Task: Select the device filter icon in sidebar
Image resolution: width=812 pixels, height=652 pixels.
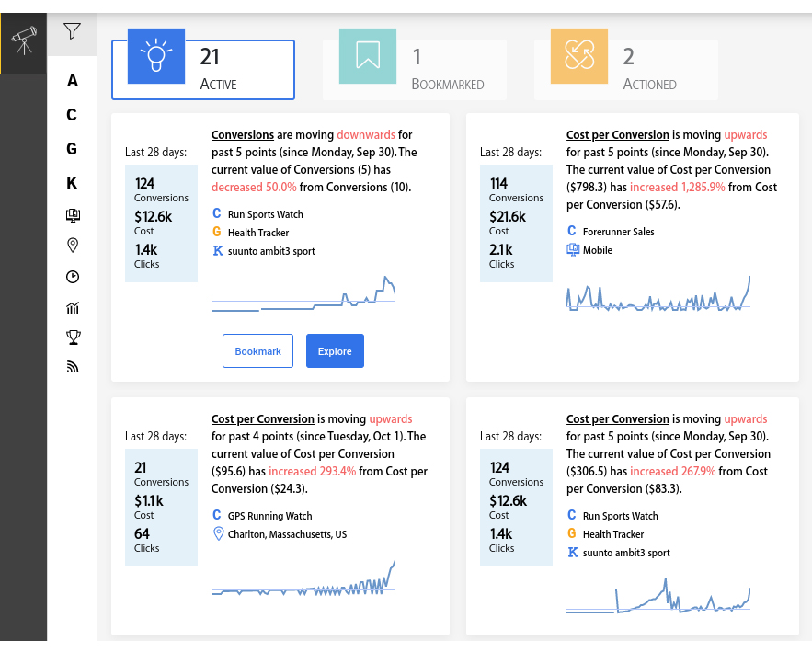Action: click(x=73, y=215)
